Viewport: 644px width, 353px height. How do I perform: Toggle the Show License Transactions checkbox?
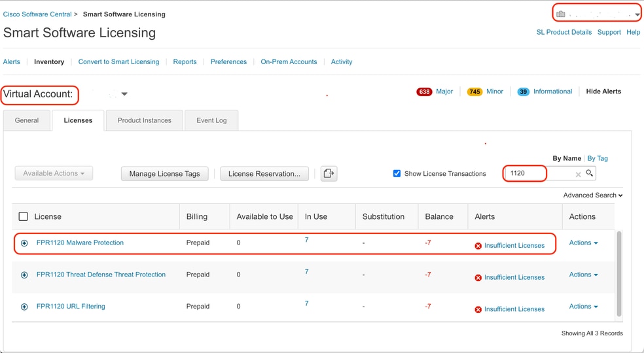pos(397,173)
